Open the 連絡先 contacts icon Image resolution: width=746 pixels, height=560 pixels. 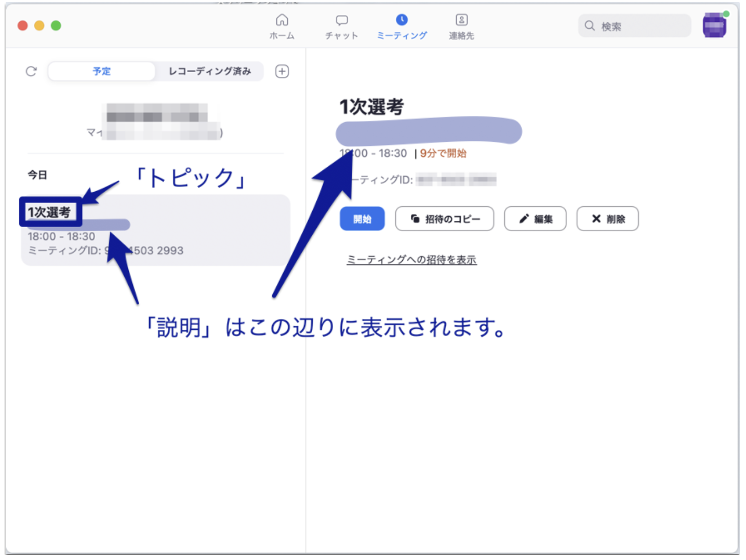[x=461, y=20]
